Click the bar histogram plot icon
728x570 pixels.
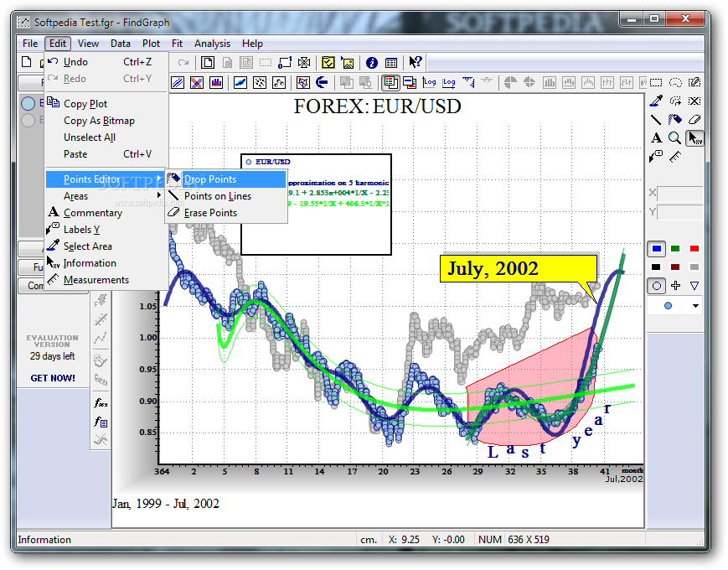(x=216, y=83)
